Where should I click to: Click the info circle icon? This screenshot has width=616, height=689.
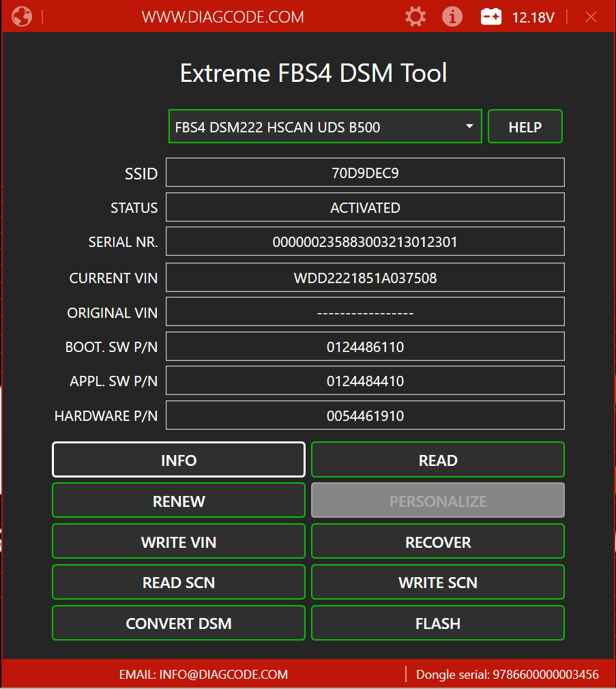[452, 16]
